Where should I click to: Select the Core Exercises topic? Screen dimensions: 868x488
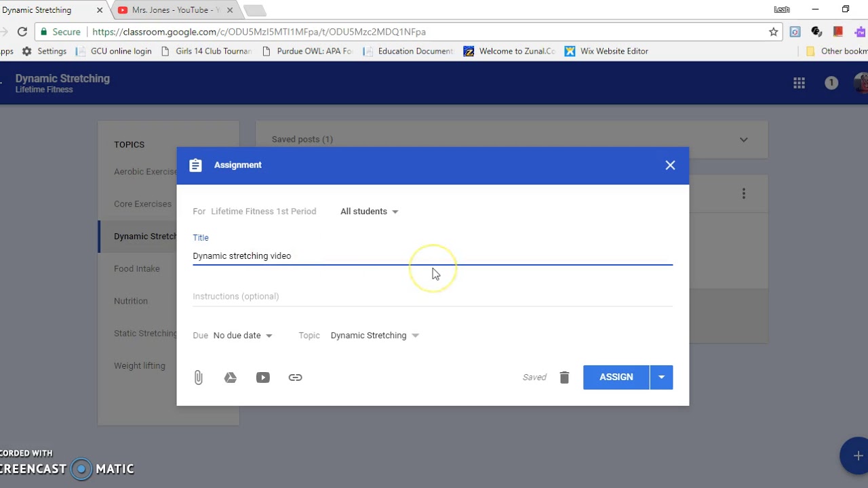coord(142,204)
